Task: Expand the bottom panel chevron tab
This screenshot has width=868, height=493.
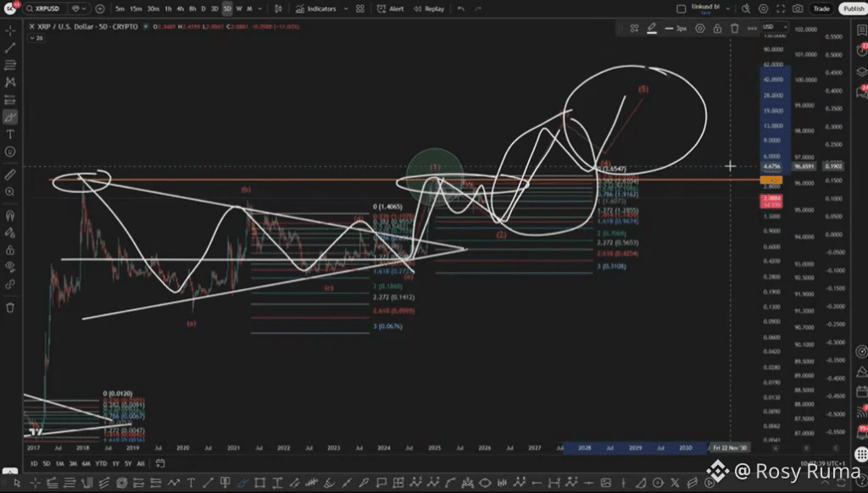Action: 10,472
